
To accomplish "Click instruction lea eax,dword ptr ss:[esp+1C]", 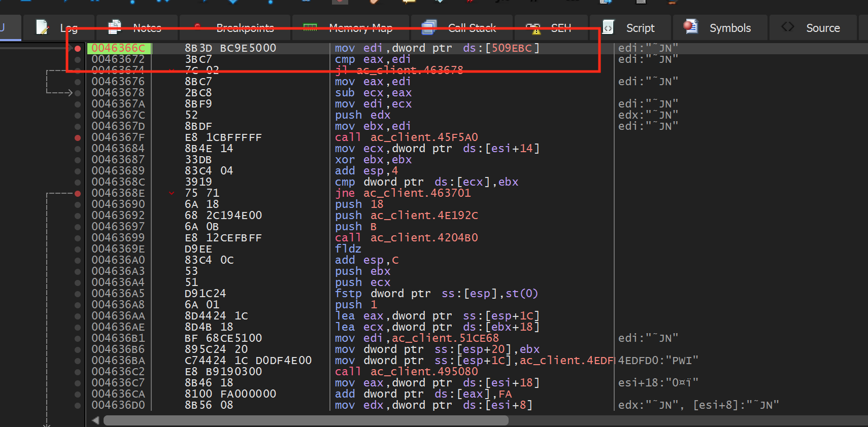I will coord(437,316).
